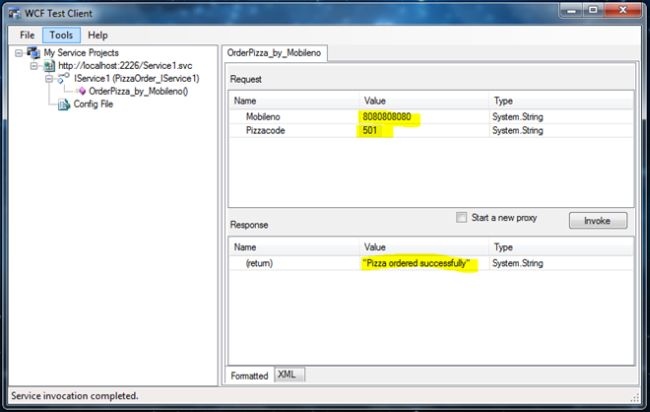The image size is (650, 412).
Task: Maximize the WCF Test Client window
Action: click(x=593, y=10)
